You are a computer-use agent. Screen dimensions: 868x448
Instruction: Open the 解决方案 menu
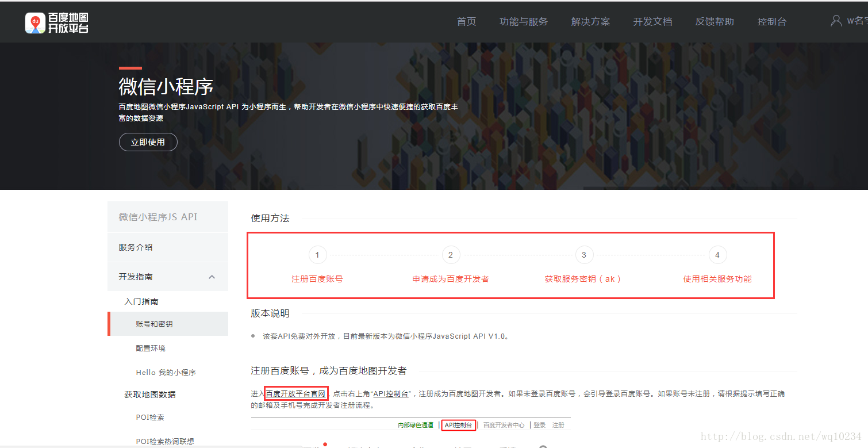tap(591, 22)
